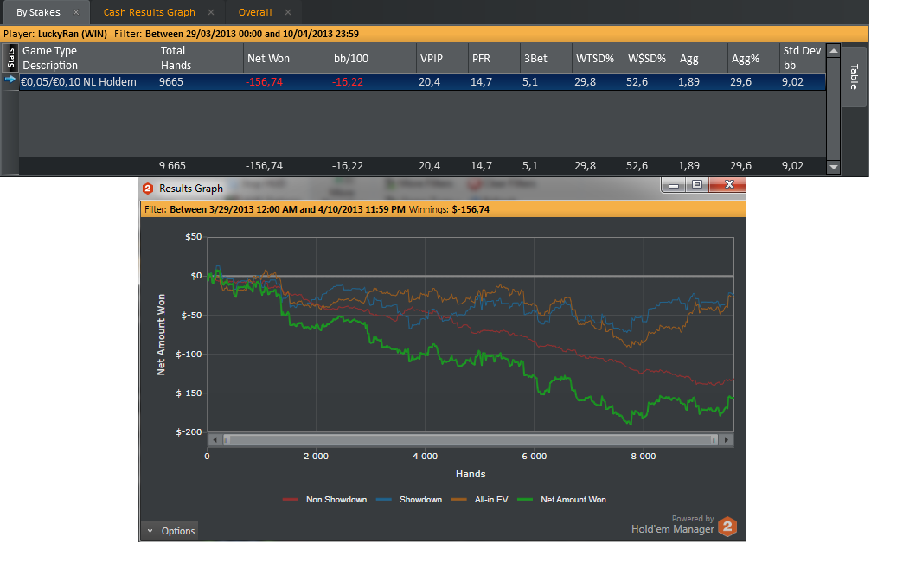The image size is (903, 588).
Task: Toggle the Non Showdown legend series
Action: pos(325,499)
